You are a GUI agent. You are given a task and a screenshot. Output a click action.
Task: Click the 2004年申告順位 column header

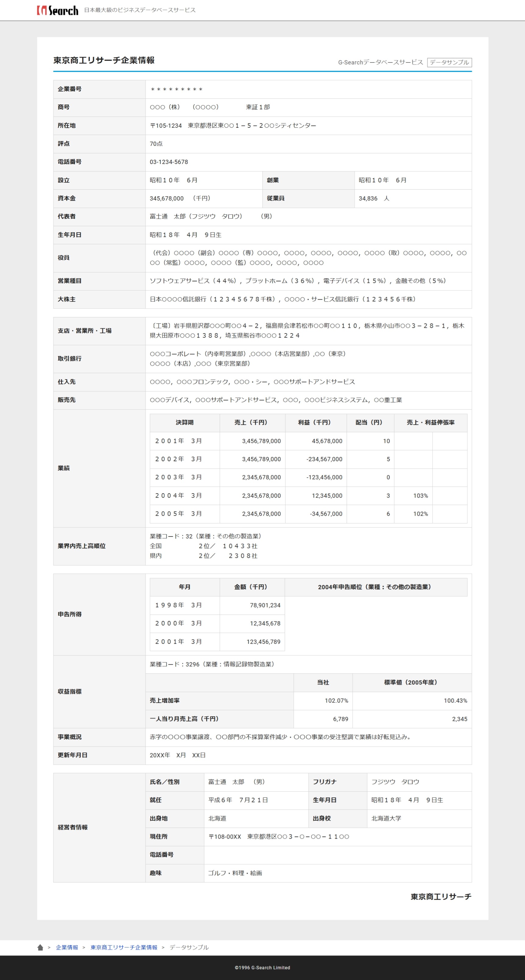point(376,587)
